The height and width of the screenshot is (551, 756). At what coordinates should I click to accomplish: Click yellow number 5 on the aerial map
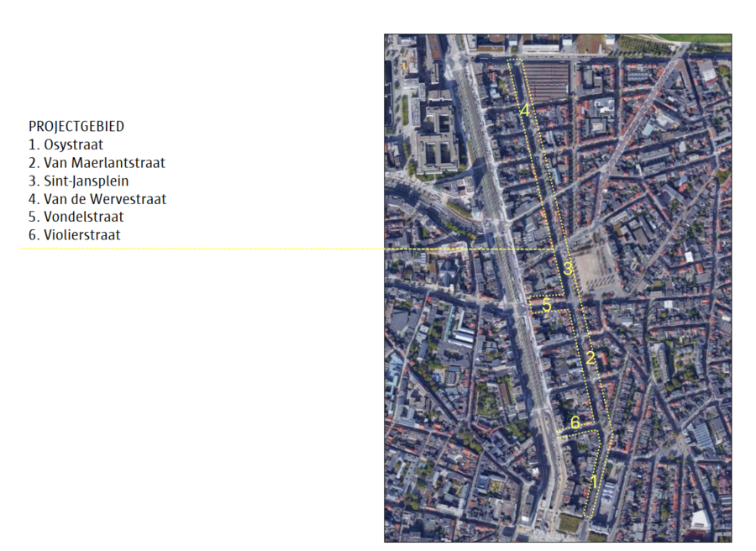click(x=547, y=305)
